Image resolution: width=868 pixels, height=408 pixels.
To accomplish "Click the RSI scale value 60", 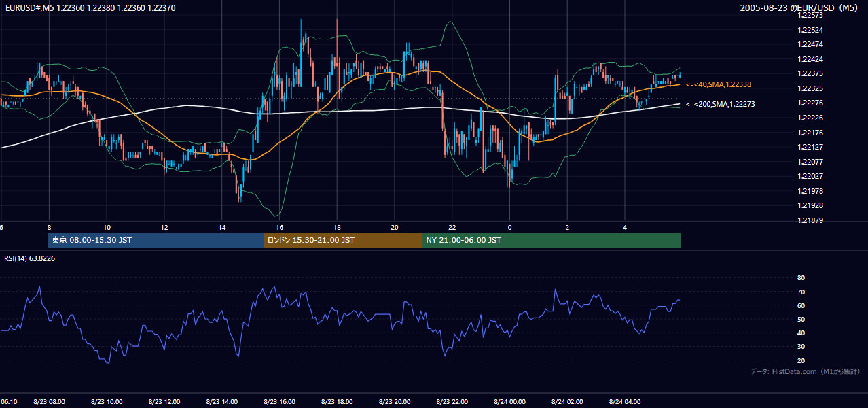I will 801,305.
